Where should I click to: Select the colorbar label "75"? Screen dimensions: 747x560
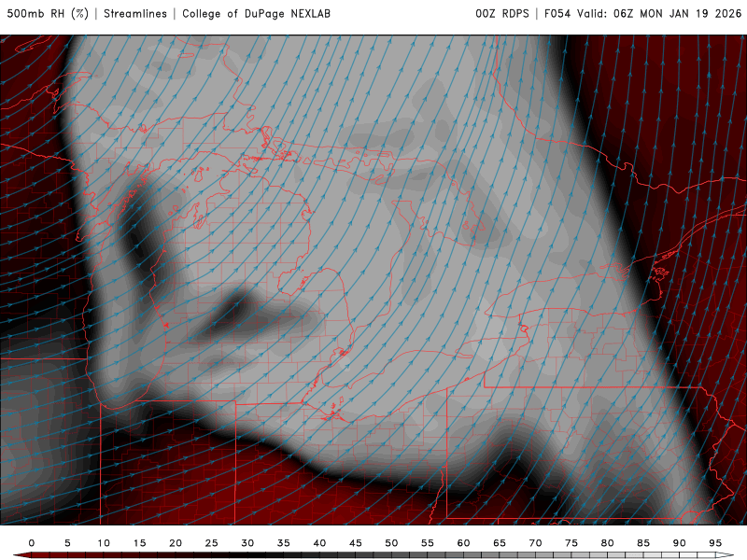[571, 543]
